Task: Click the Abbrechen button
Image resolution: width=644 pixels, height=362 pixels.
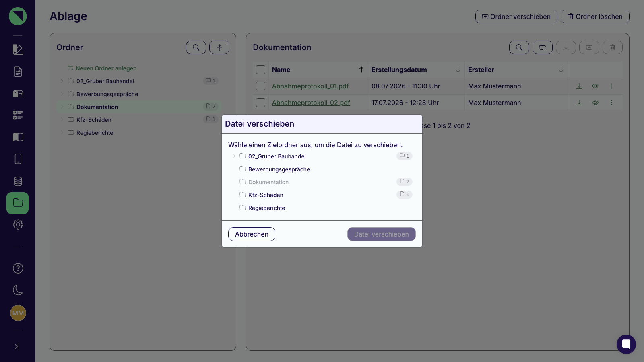Action: tap(252, 234)
